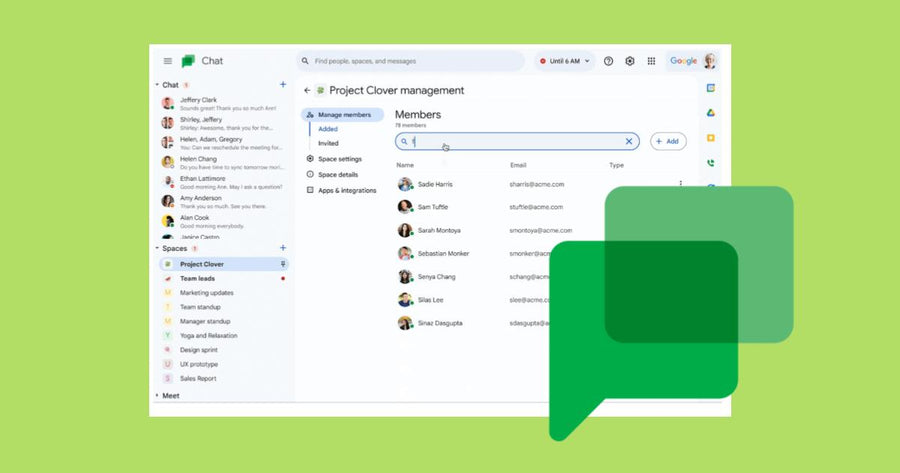Select member Senya Chang's name

[x=436, y=277]
